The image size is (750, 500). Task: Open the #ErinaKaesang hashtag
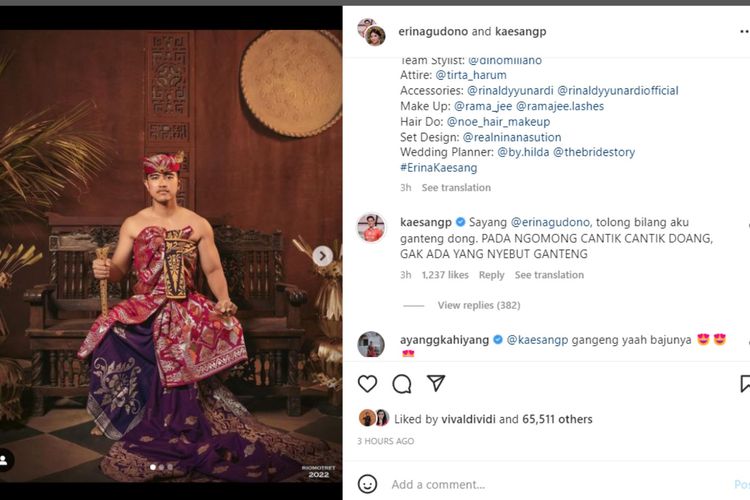tap(437, 168)
